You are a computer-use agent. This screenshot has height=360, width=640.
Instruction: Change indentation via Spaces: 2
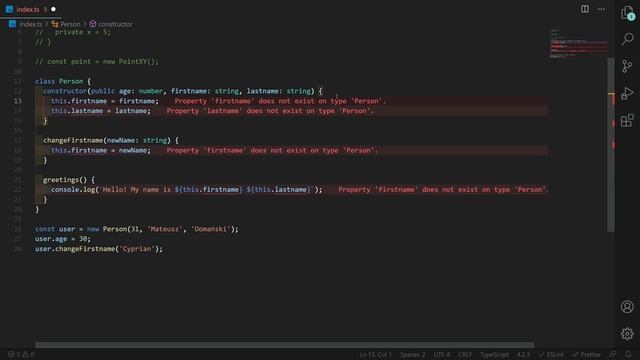point(413,354)
